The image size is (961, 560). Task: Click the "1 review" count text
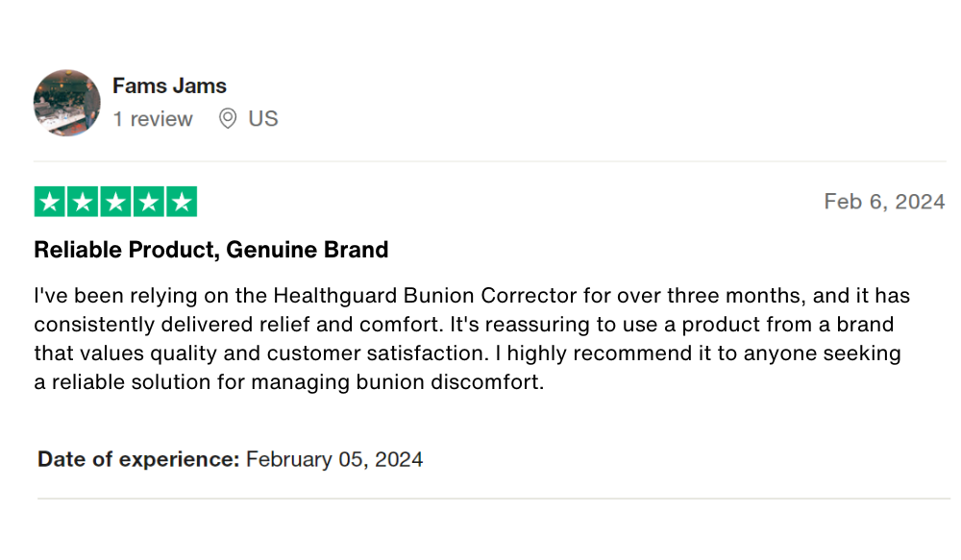pos(153,119)
